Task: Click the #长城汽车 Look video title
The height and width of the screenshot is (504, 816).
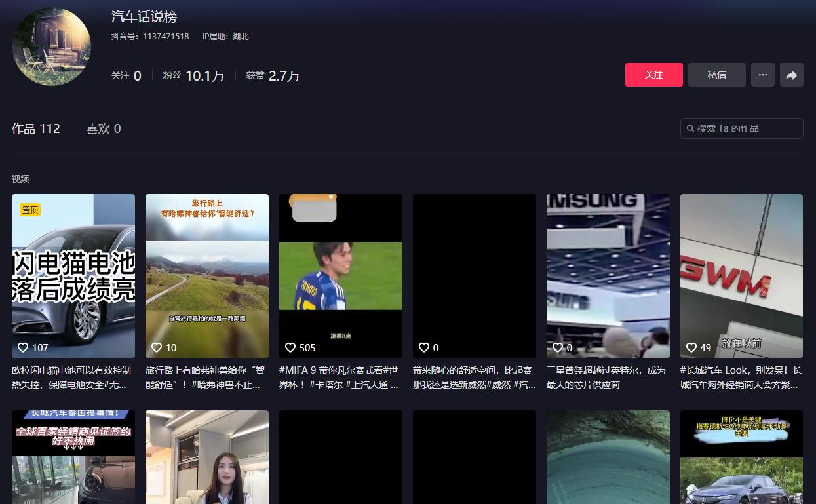Action: [x=741, y=378]
